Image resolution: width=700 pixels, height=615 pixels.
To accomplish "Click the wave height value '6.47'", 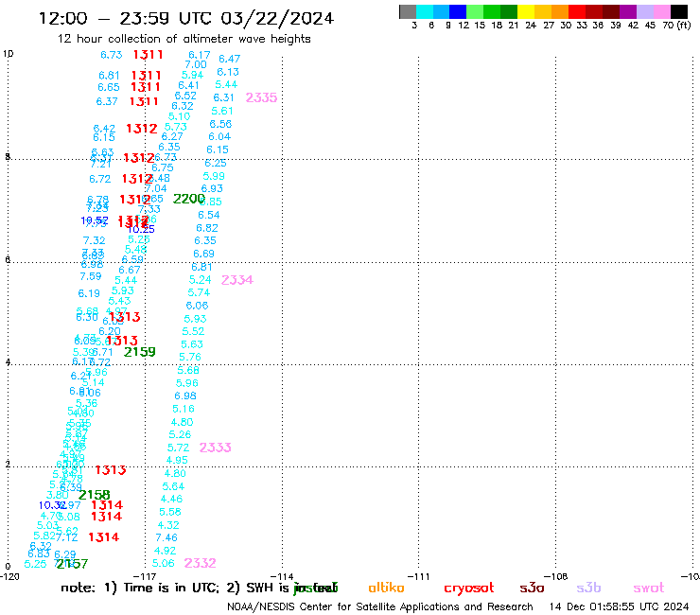I will [x=230, y=59].
